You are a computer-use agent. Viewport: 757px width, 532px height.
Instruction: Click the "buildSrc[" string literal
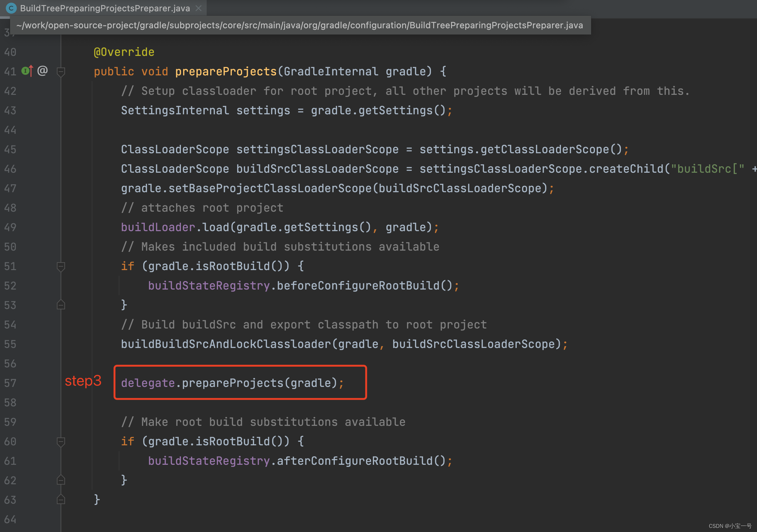pos(708,169)
